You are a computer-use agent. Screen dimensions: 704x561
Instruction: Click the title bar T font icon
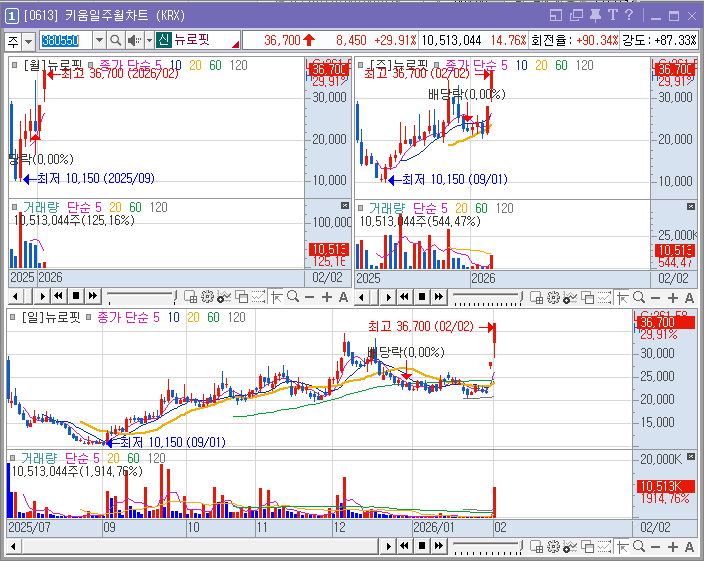613,15
